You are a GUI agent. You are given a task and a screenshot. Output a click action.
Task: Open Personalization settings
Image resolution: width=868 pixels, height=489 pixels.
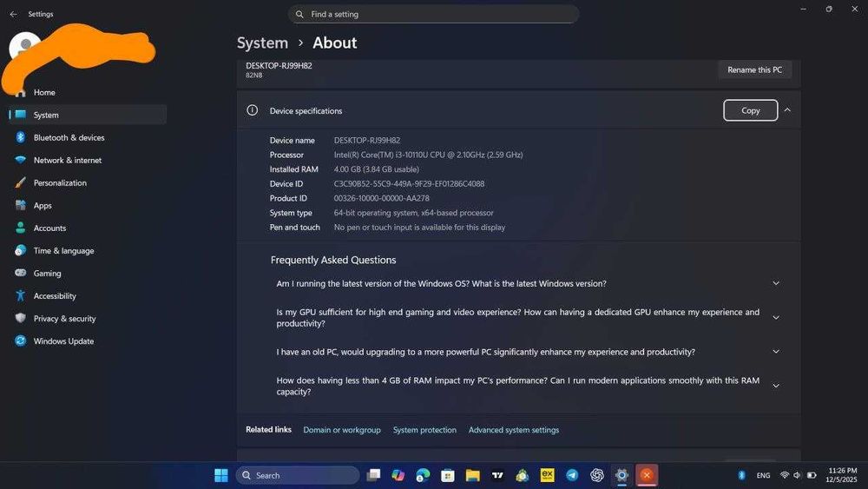[x=88, y=182]
